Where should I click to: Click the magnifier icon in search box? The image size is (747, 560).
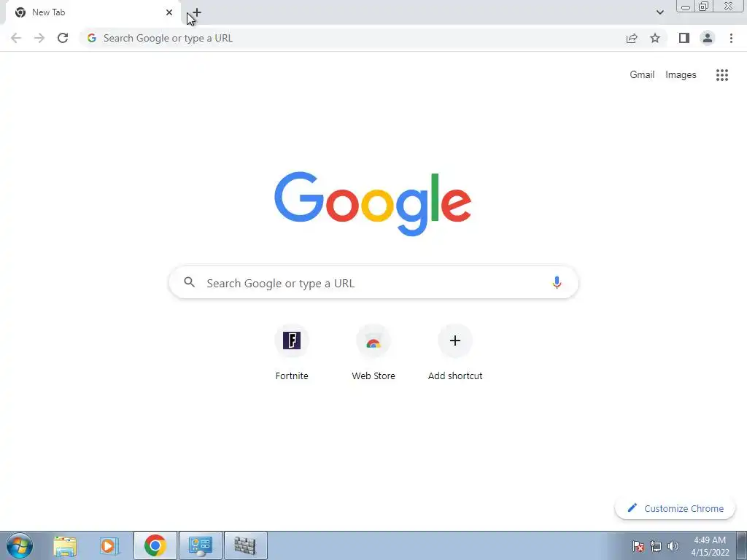[189, 282]
